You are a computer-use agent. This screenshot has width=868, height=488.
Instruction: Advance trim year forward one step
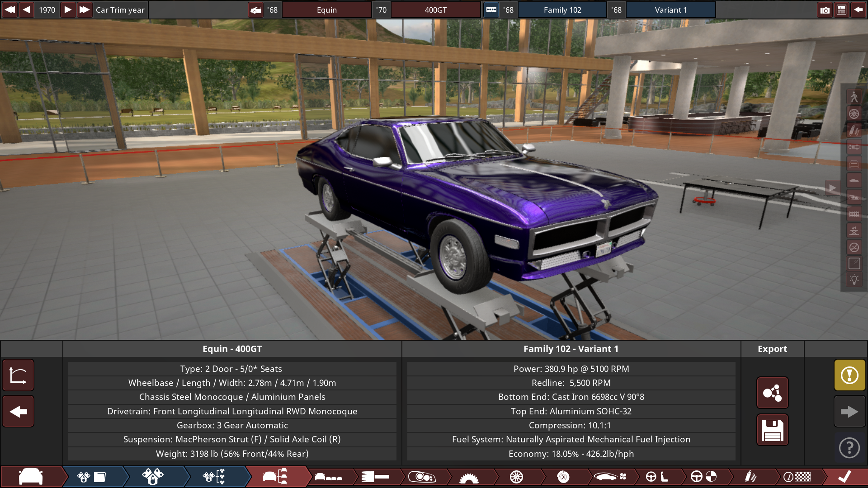pyautogui.click(x=68, y=10)
